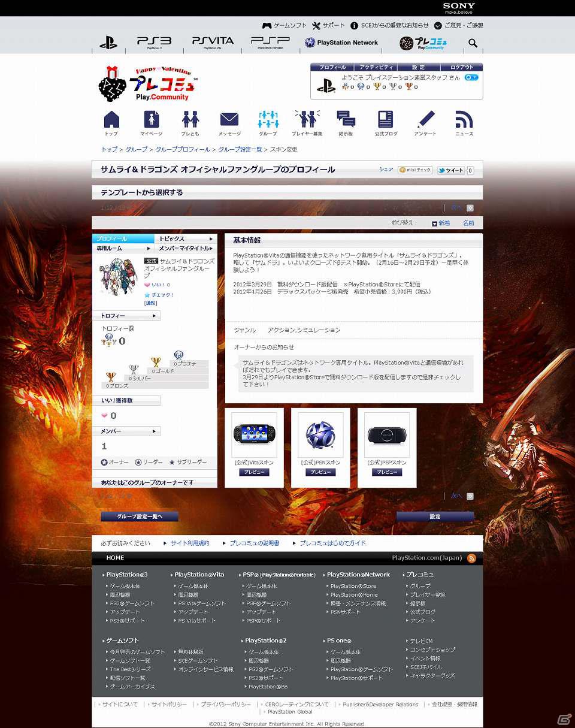Open the プレコミュ logo in header bar
Screen dimensions: 575x728
423,43
